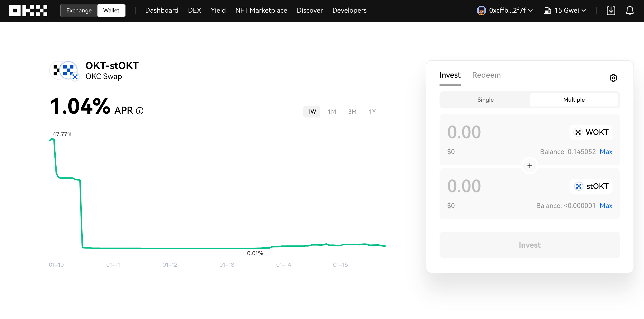644x319 pixels.
Task: Switch to the Invest tab
Action: tap(450, 75)
